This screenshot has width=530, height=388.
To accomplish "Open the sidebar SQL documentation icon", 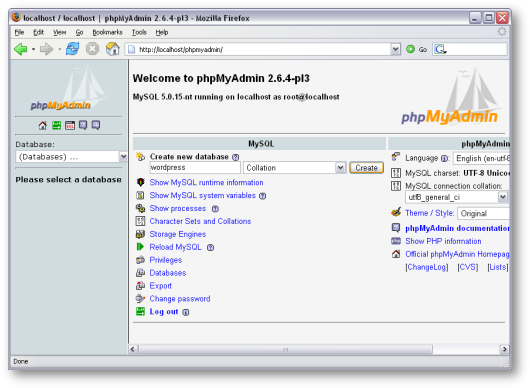I will (96, 126).
